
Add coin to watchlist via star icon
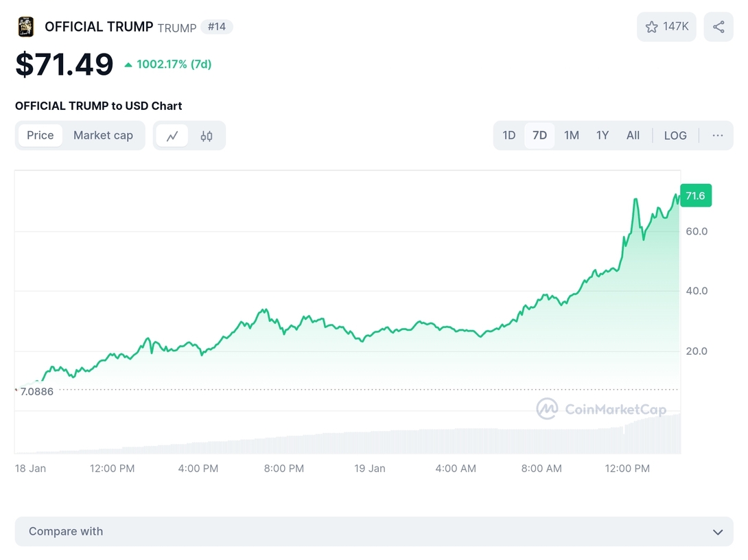(x=651, y=27)
